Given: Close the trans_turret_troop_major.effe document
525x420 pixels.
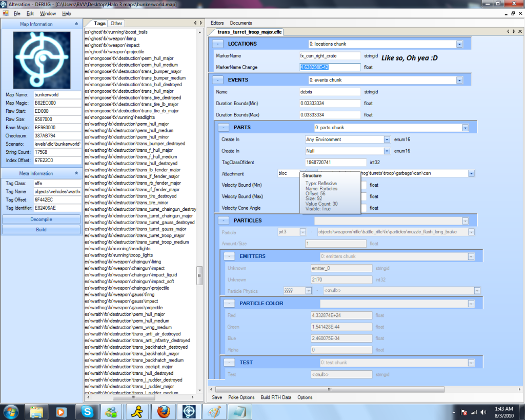Looking at the screenshot, I should [520, 31].
